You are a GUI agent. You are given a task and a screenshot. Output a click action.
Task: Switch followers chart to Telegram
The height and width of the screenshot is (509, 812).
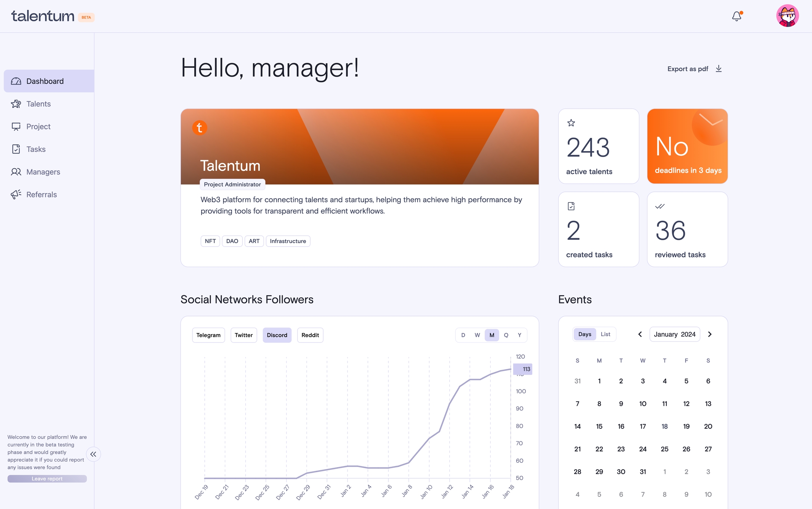[x=208, y=335]
